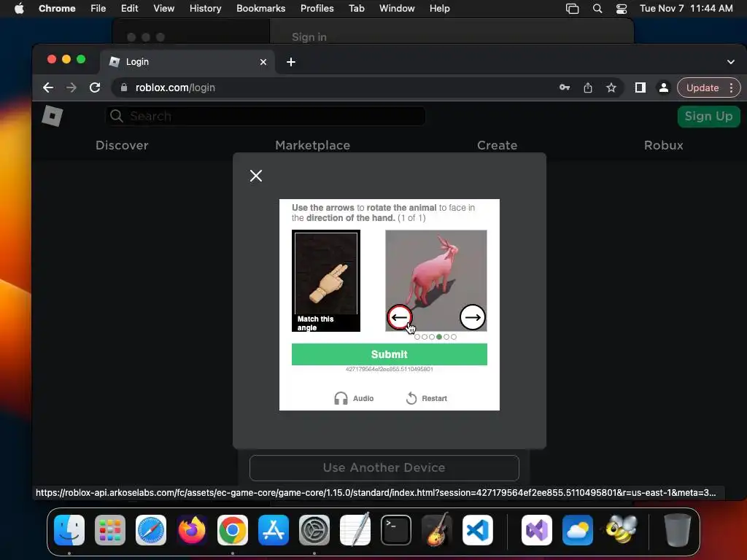
Task: Open the View menu
Action: pos(163,8)
